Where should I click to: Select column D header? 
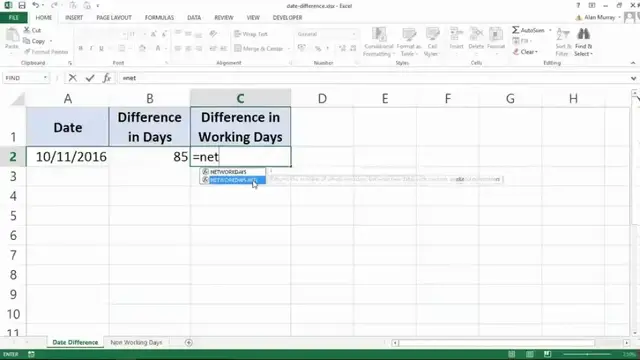pyautogui.click(x=322, y=98)
